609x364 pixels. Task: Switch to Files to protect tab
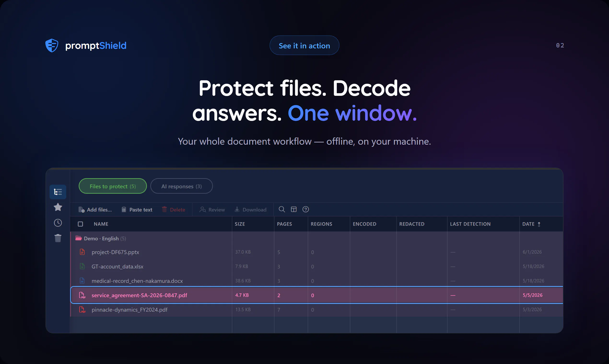[113, 186]
